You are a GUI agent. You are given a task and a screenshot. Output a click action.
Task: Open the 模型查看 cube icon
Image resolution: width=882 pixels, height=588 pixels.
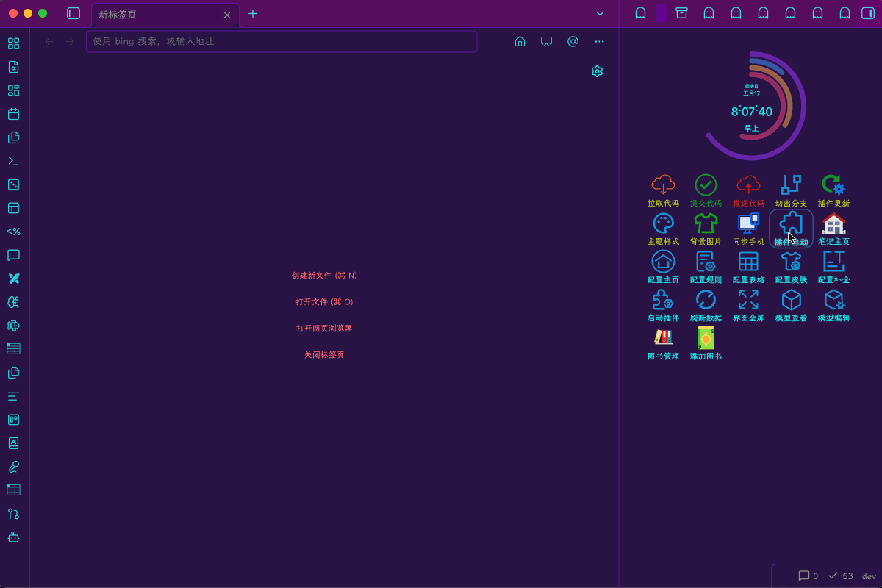[x=791, y=299]
